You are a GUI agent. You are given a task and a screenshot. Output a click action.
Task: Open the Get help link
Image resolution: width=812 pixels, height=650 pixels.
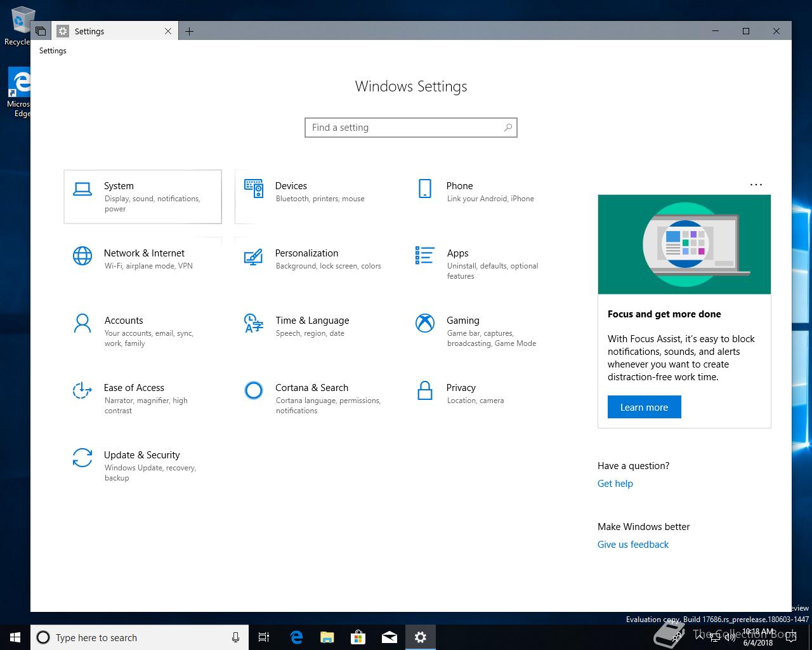point(615,484)
